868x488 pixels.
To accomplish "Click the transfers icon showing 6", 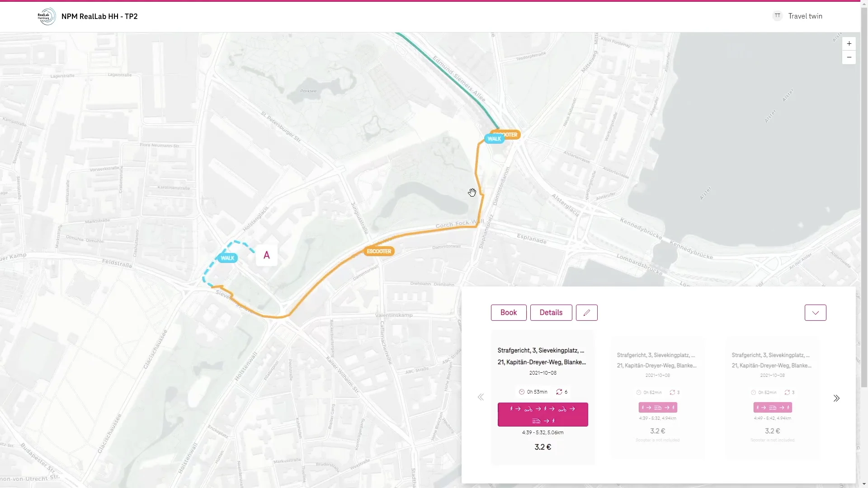I will pos(559,392).
